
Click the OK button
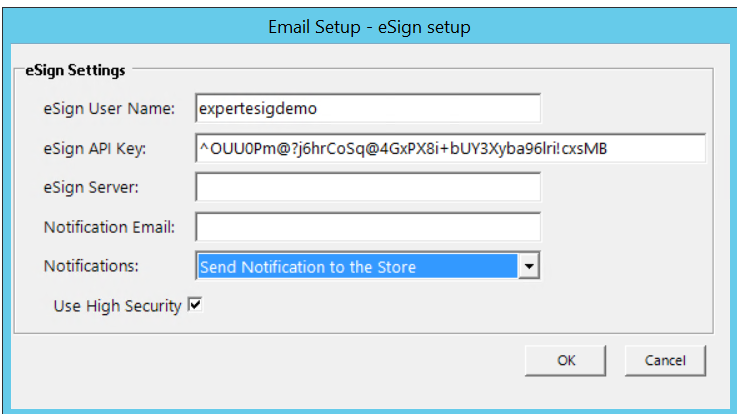coord(566,360)
